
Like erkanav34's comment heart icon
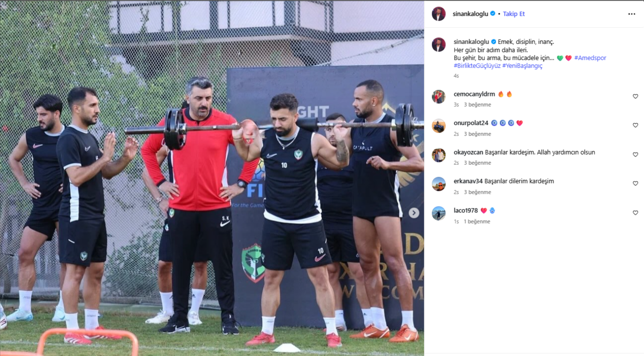635,183
